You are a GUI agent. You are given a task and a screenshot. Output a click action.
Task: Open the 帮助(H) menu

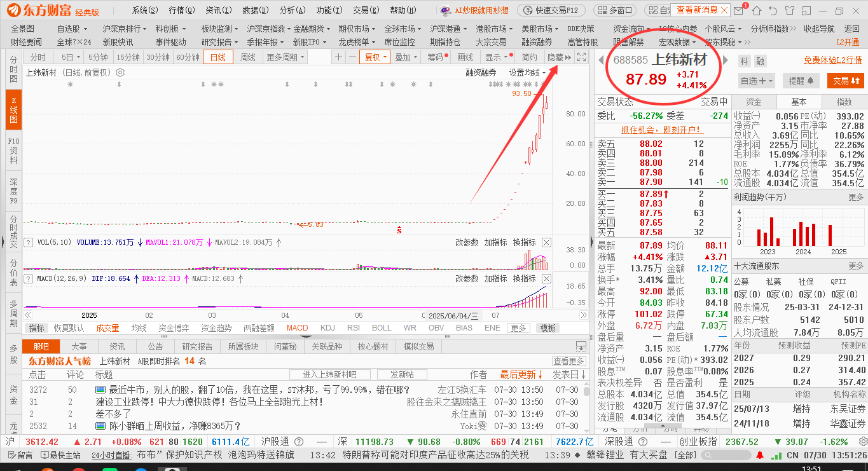[403, 10]
